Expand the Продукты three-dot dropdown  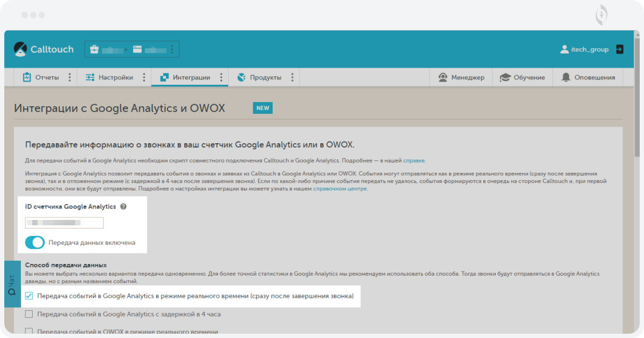[292, 77]
